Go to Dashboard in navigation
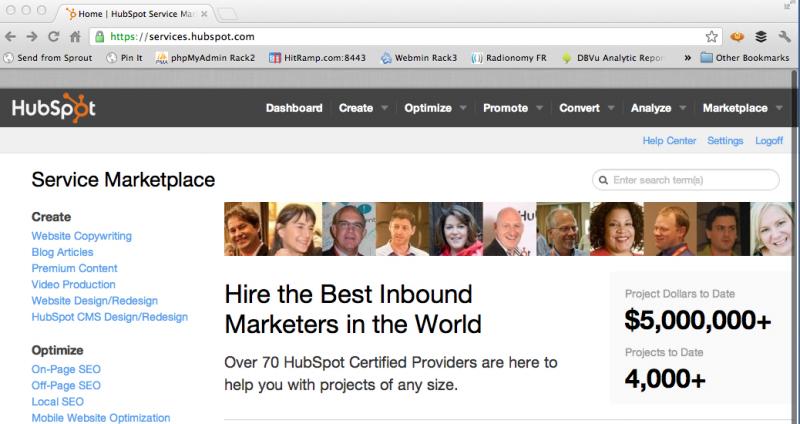Screen dimensions: 800x424 294,108
